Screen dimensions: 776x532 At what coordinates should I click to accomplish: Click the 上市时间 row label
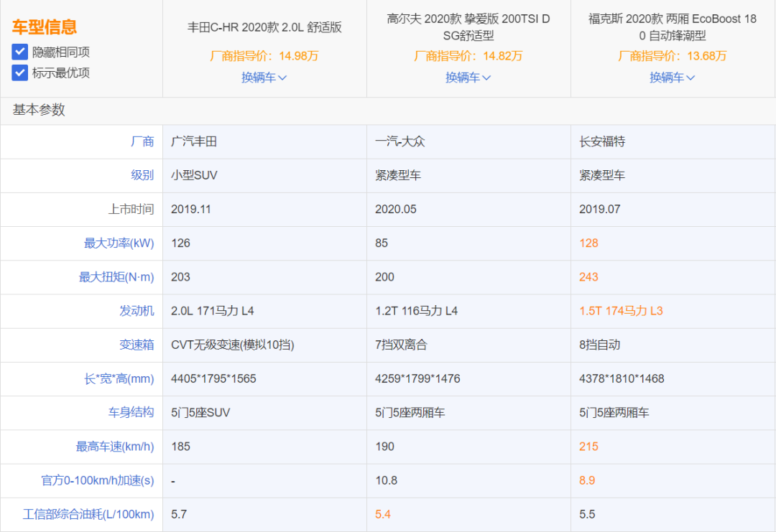click(x=131, y=210)
